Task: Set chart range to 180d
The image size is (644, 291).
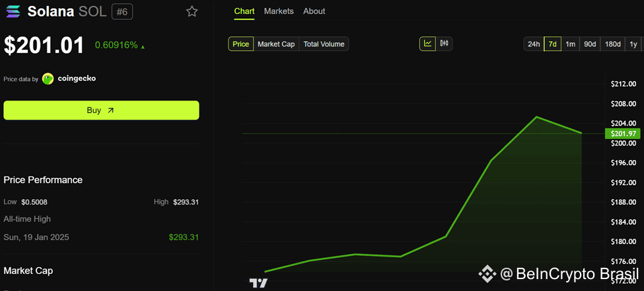Action: pos(612,44)
